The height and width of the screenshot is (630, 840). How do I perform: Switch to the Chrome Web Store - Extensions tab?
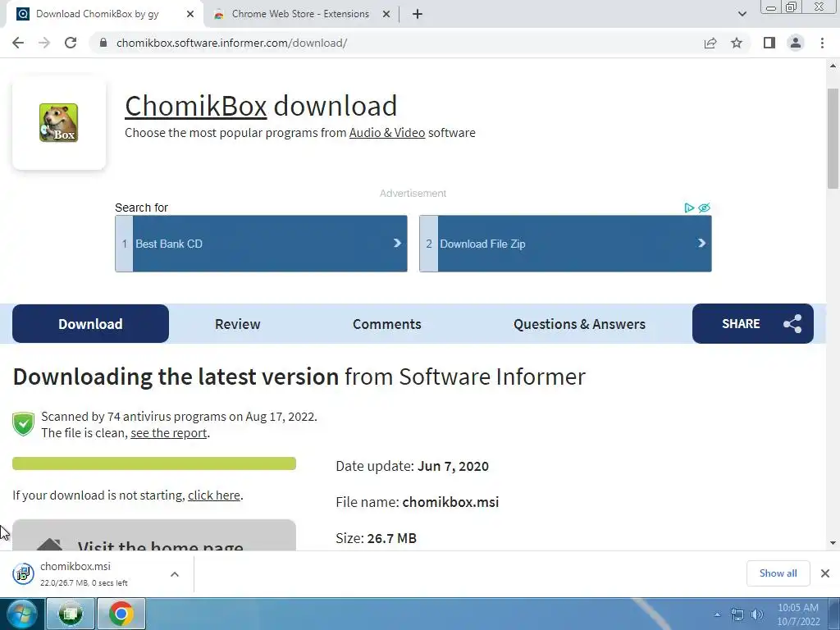pyautogui.click(x=300, y=15)
